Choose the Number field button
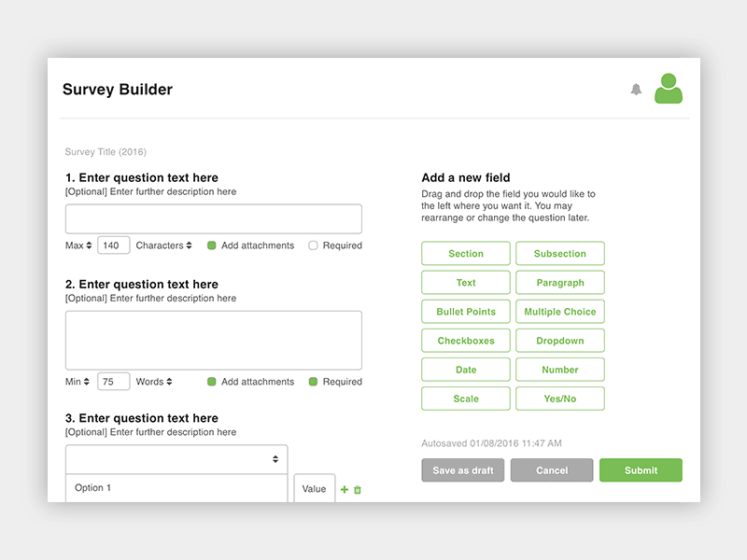The image size is (747, 560). [x=560, y=370]
